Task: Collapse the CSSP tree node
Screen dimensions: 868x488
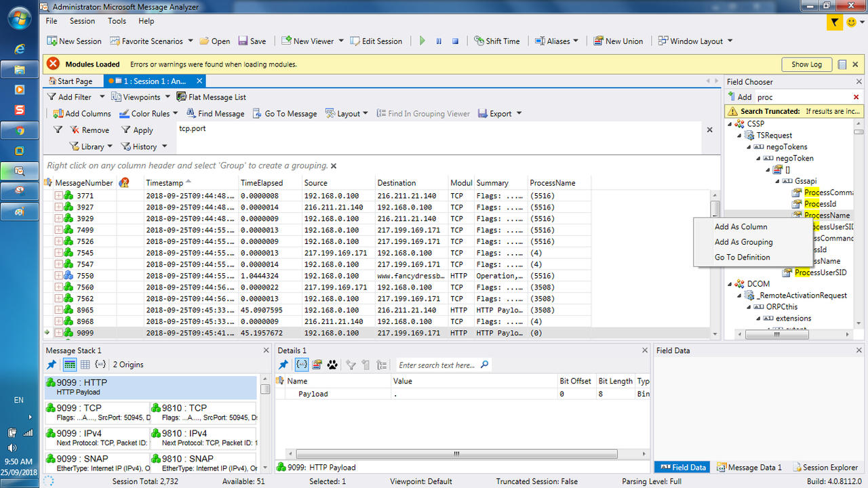Action: (730, 124)
